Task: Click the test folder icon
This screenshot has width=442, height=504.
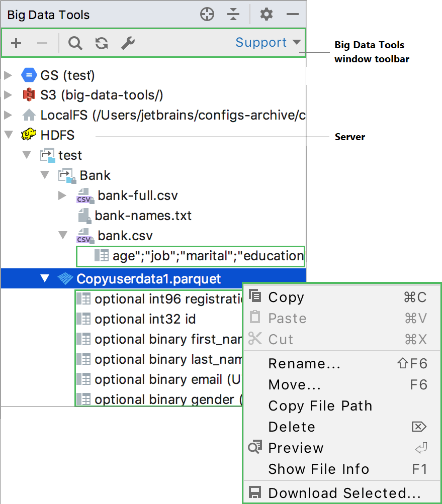Action: point(48,155)
